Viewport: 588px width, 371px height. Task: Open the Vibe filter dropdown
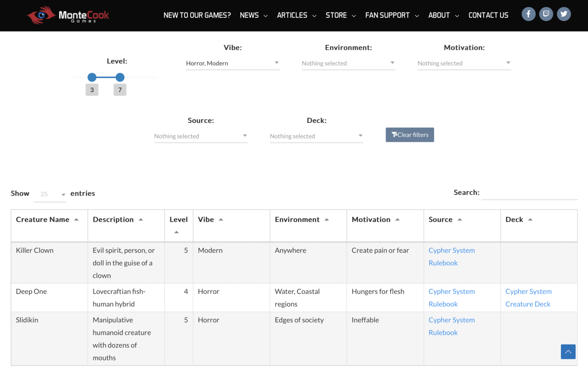(x=233, y=63)
